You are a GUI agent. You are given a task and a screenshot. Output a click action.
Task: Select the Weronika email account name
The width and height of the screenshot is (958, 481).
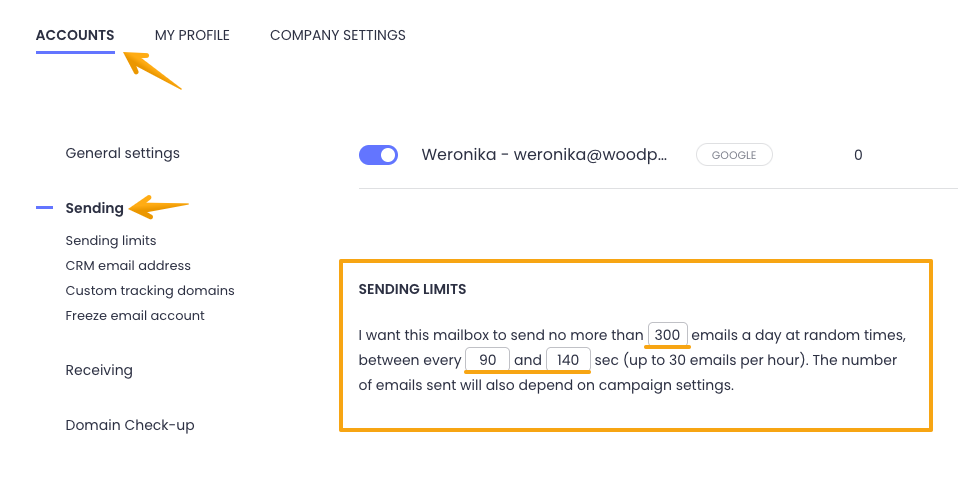545,155
